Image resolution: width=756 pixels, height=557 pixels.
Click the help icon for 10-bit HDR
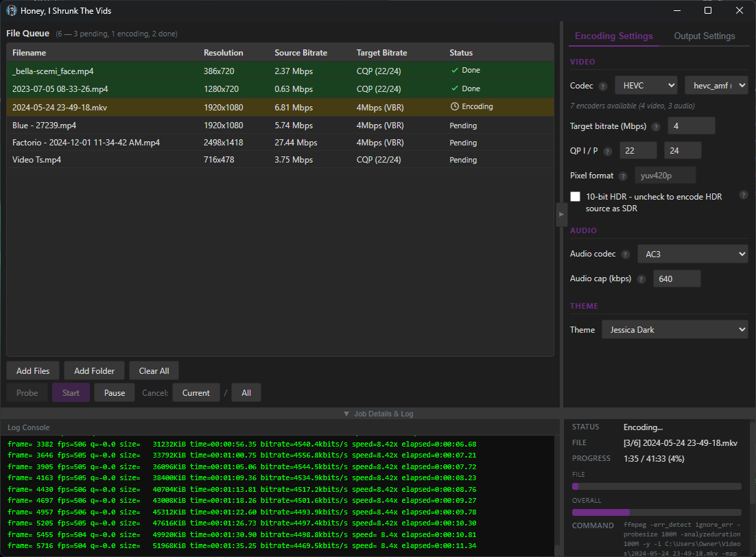pos(743,195)
